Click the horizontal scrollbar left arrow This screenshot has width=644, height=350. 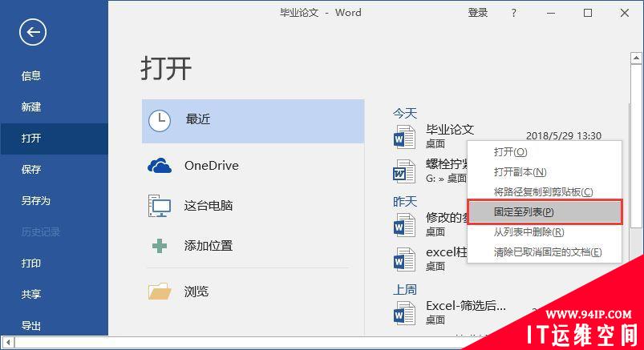pyautogui.click(x=8, y=342)
